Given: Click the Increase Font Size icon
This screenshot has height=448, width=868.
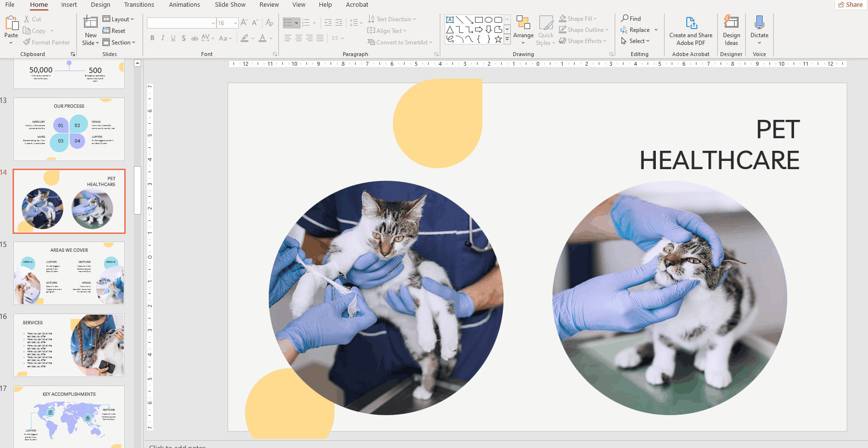Looking at the screenshot, I should pyautogui.click(x=244, y=23).
